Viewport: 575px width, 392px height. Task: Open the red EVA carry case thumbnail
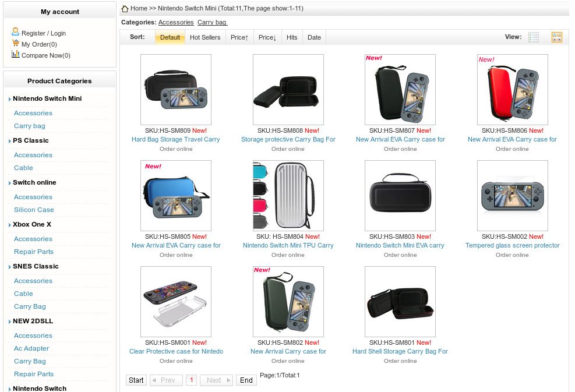512,90
